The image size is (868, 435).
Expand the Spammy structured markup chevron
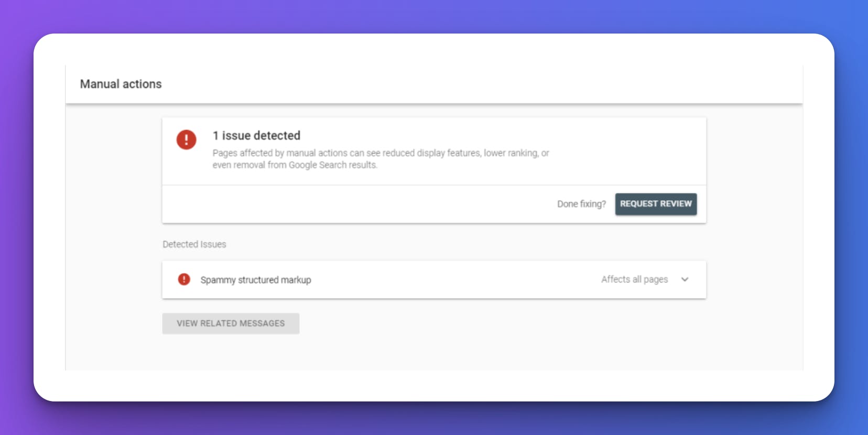[x=685, y=279]
